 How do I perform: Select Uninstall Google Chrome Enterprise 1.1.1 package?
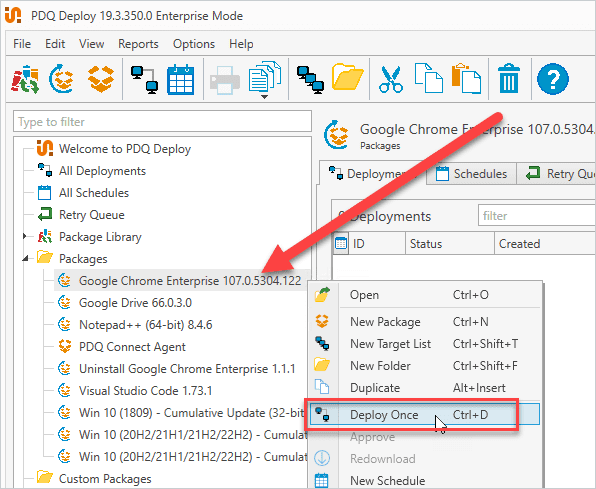coord(187,369)
